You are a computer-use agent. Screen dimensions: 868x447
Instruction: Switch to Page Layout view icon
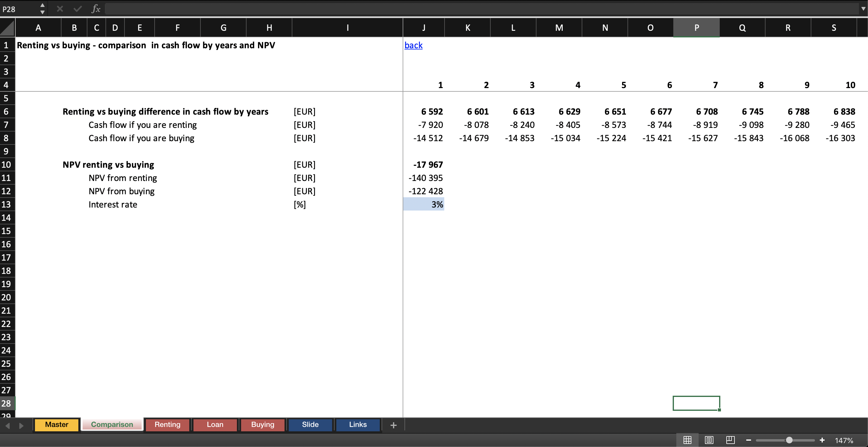tap(709, 440)
